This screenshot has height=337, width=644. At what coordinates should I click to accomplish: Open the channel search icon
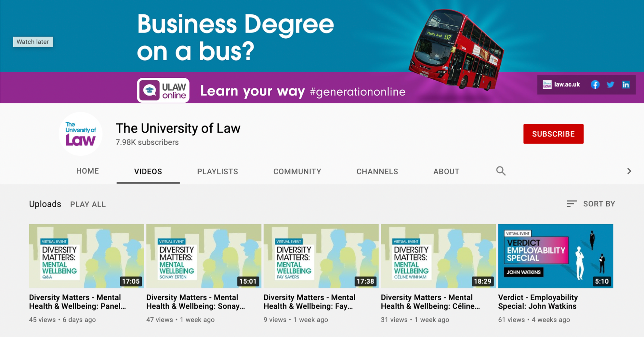(x=500, y=171)
